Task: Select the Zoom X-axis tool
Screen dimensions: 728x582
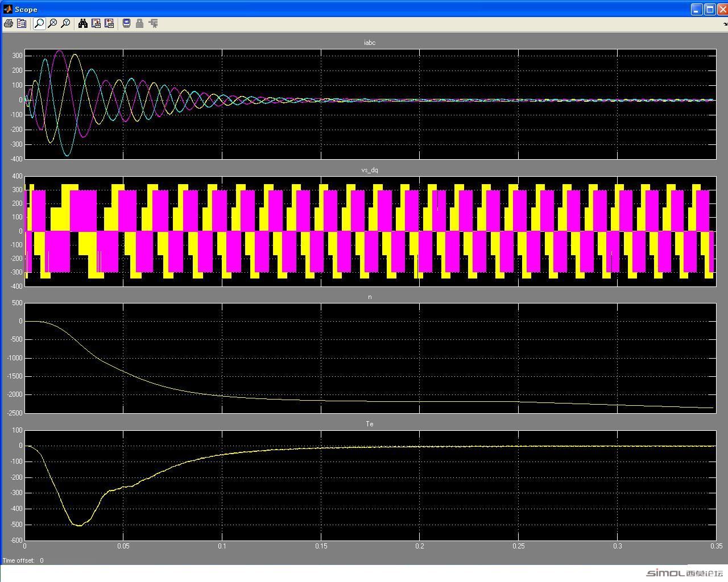Action: [x=52, y=23]
